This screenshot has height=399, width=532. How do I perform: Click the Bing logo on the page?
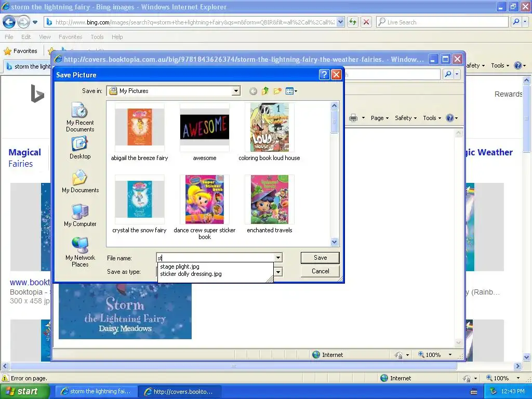coord(37,94)
